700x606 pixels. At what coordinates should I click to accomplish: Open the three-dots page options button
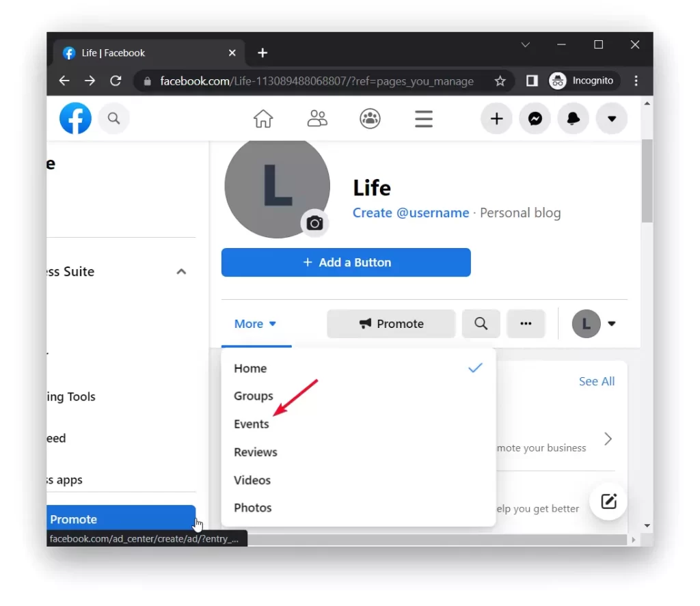click(x=526, y=324)
